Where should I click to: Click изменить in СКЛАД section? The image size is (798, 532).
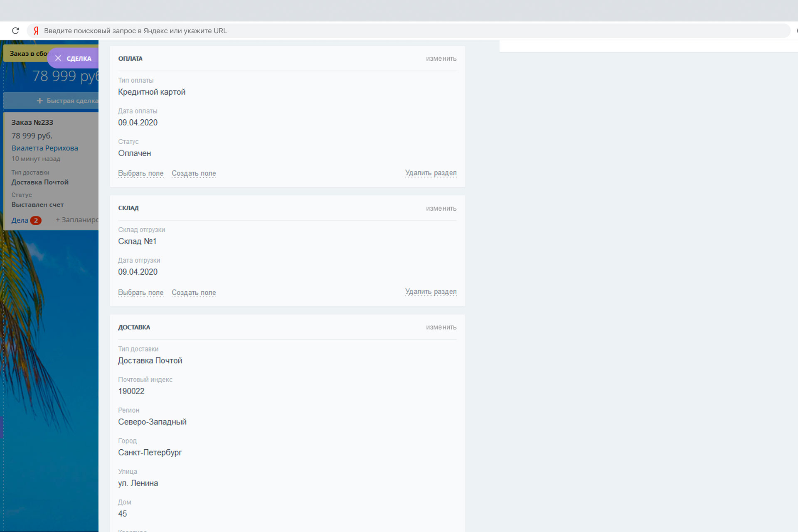[x=441, y=209]
